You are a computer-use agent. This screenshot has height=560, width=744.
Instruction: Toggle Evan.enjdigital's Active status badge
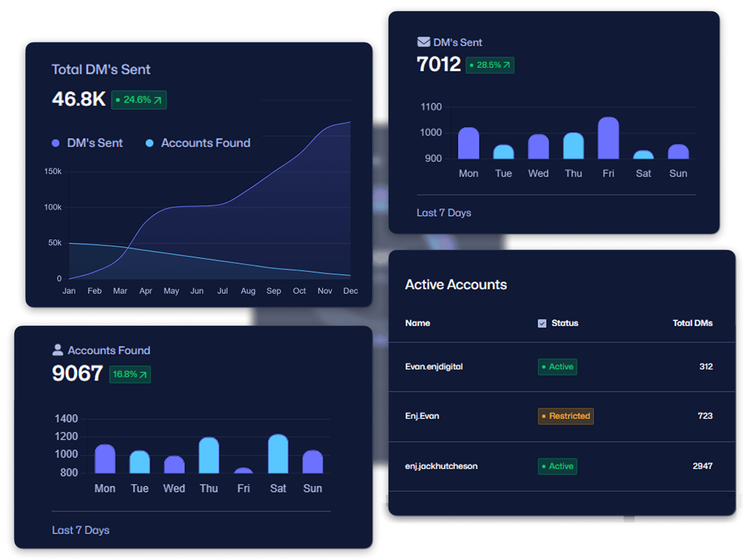click(x=557, y=367)
